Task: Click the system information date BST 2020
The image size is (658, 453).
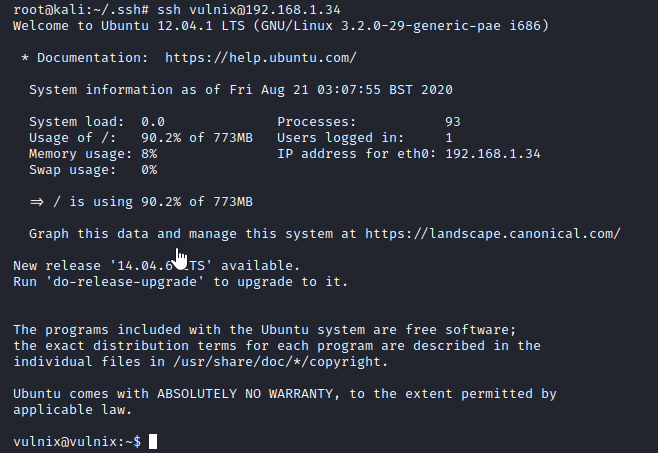Action: (x=420, y=89)
